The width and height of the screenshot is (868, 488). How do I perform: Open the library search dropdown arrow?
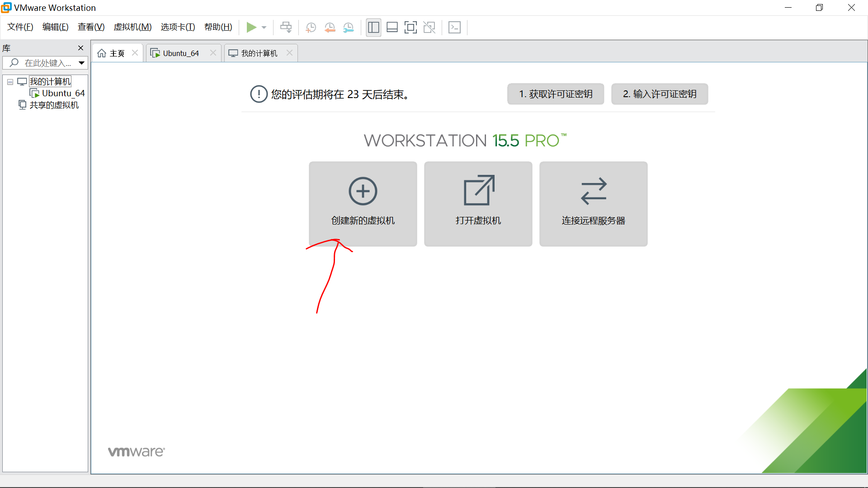pyautogui.click(x=81, y=63)
